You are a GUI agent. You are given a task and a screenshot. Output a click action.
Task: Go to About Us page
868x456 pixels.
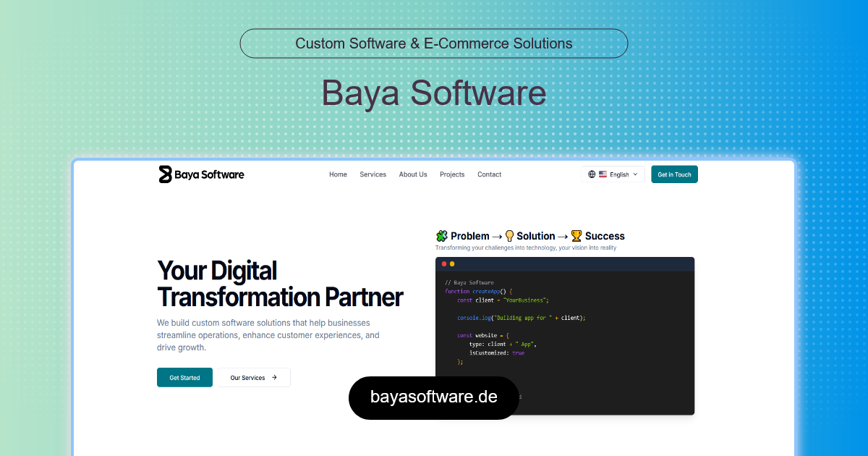click(x=413, y=174)
